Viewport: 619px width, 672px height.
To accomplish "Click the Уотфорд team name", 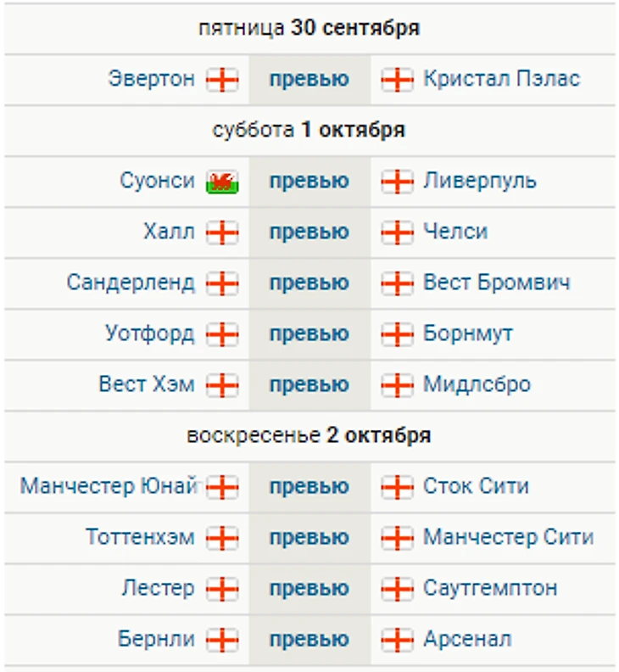I will tap(150, 333).
